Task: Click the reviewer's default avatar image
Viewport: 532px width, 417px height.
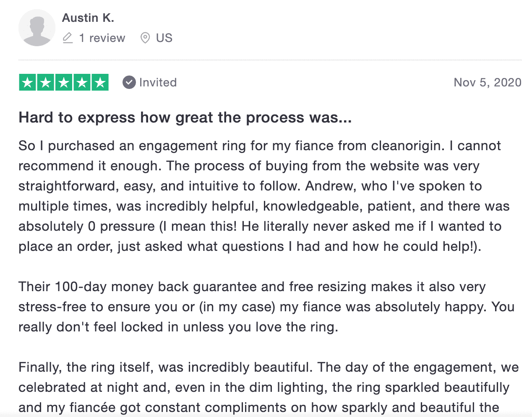Action: (x=37, y=28)
